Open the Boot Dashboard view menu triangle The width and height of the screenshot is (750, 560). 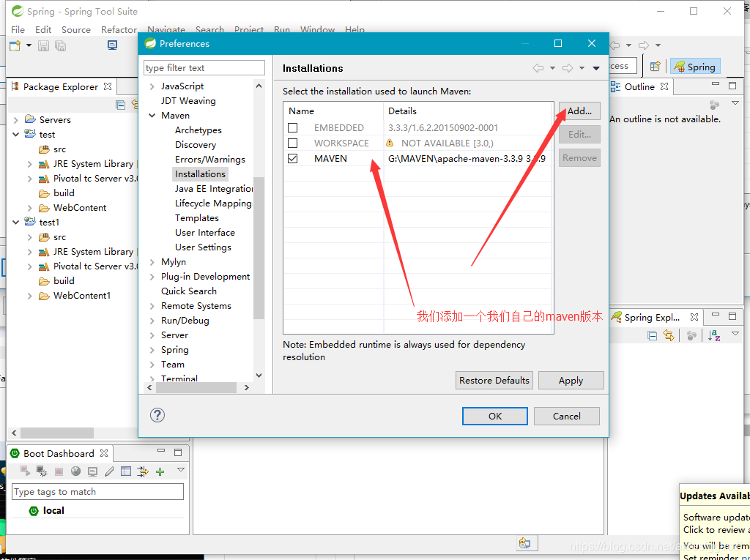coord(181,470)
